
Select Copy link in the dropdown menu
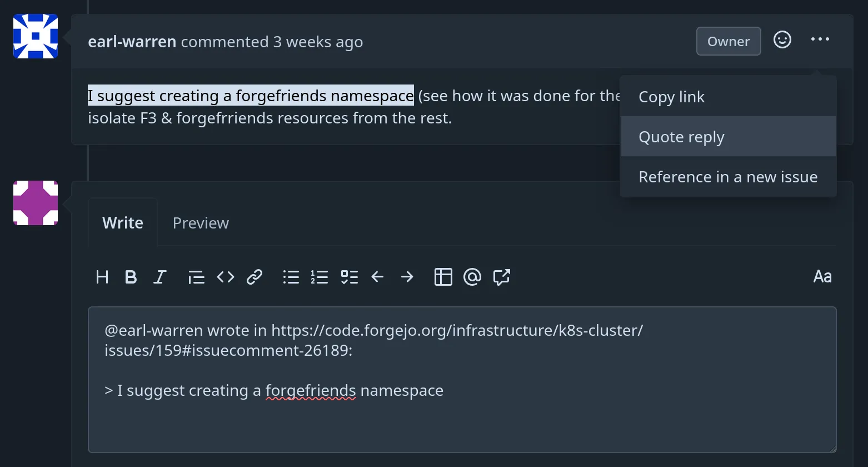pos(671,96)
